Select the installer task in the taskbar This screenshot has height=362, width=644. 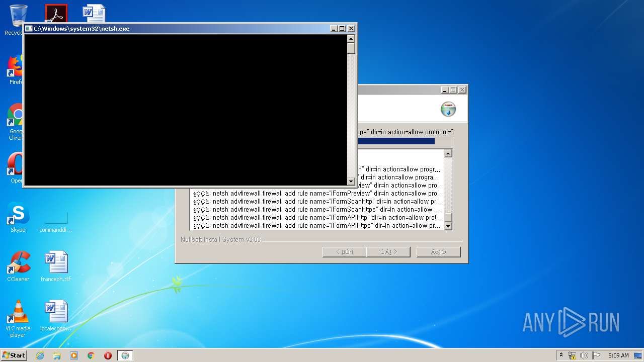click(x=125, y=355)
